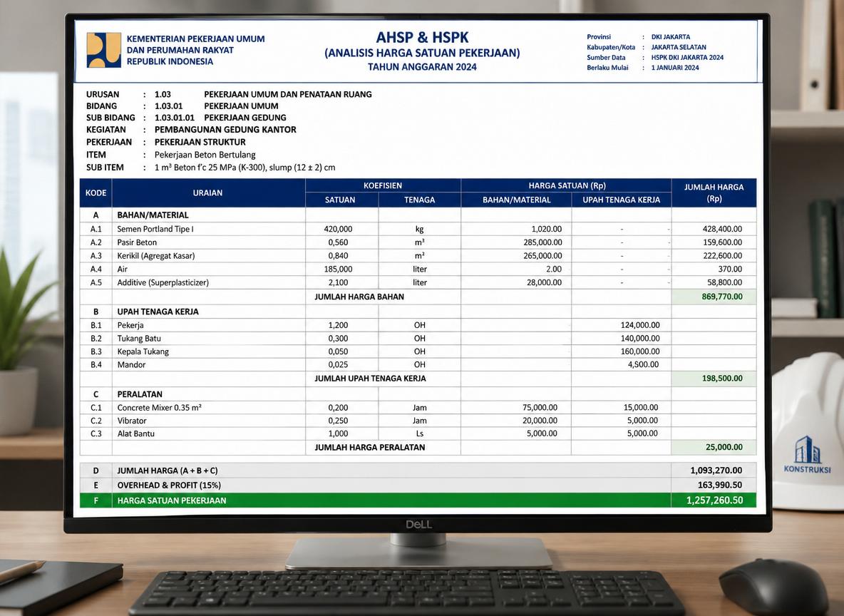Click the '198,500.00' labor subtotal cell
844x616 pixels.
(714, 379)
